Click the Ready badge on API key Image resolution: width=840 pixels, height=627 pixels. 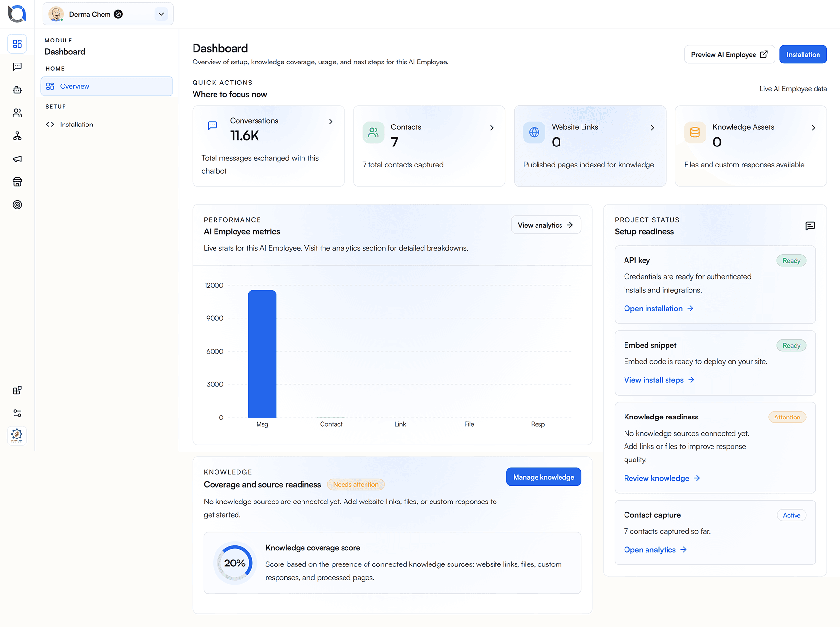(791, 261)
